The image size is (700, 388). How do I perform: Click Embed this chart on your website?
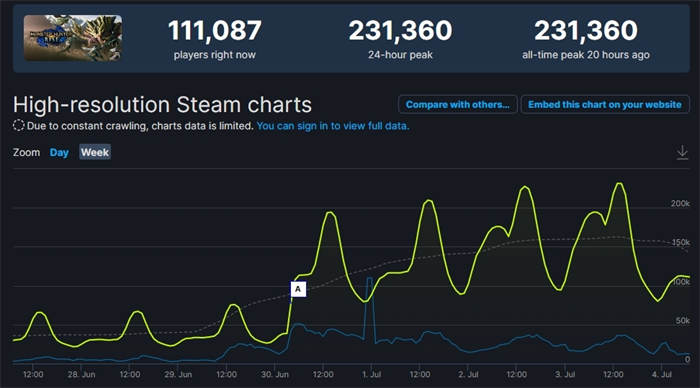pos(604,104)
